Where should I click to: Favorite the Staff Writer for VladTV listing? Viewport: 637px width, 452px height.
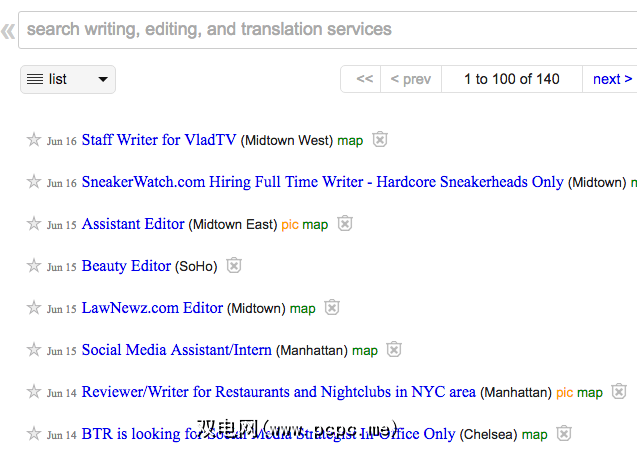coord(34,140)
